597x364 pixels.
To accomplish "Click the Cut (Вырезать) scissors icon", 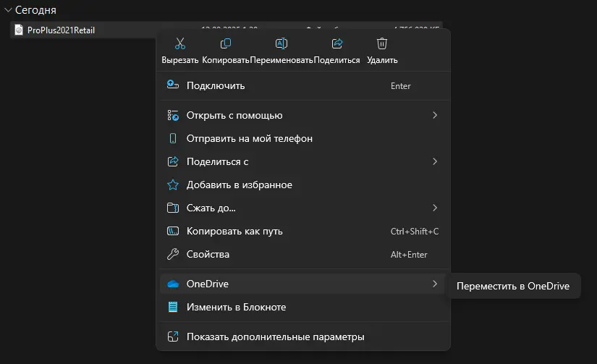I will [x=180, y=44].
